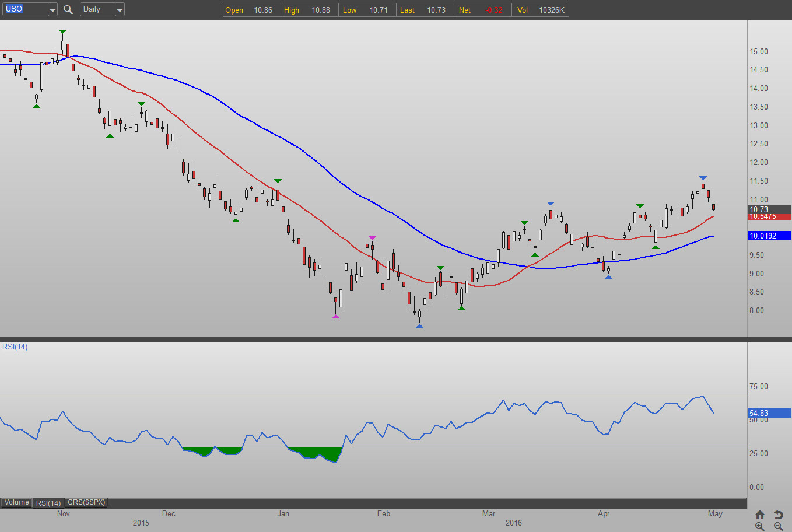Click the USO symbol input field
The image size is (792, 532).
tap(24, 9)
